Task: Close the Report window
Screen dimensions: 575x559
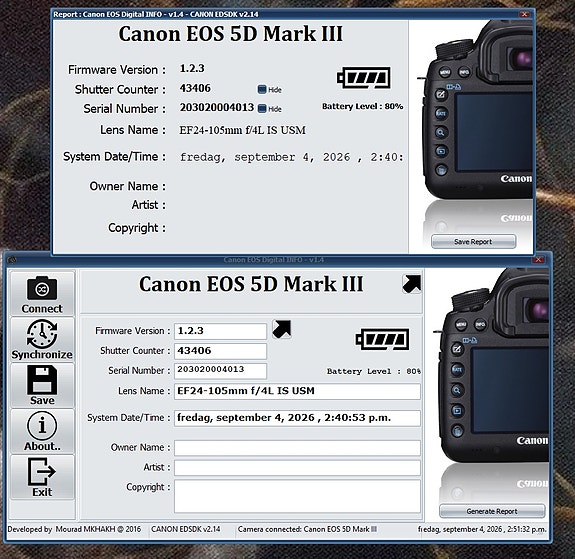Action: coord(524,14)
